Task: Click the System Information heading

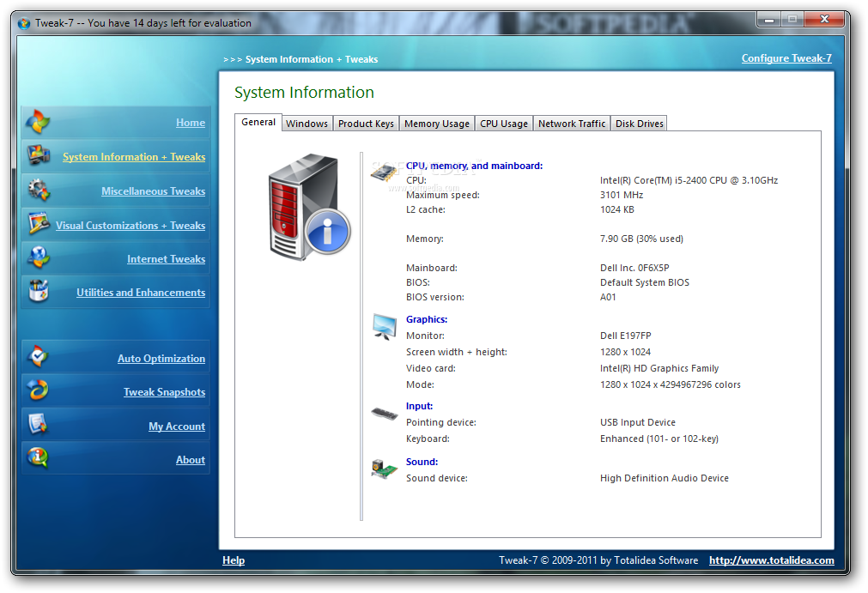Action: coord(305,93)
